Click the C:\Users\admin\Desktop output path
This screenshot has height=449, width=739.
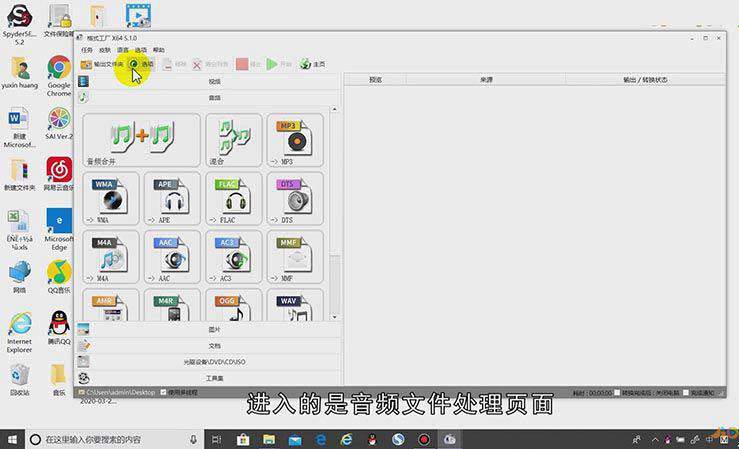click(x=121, y=392)
